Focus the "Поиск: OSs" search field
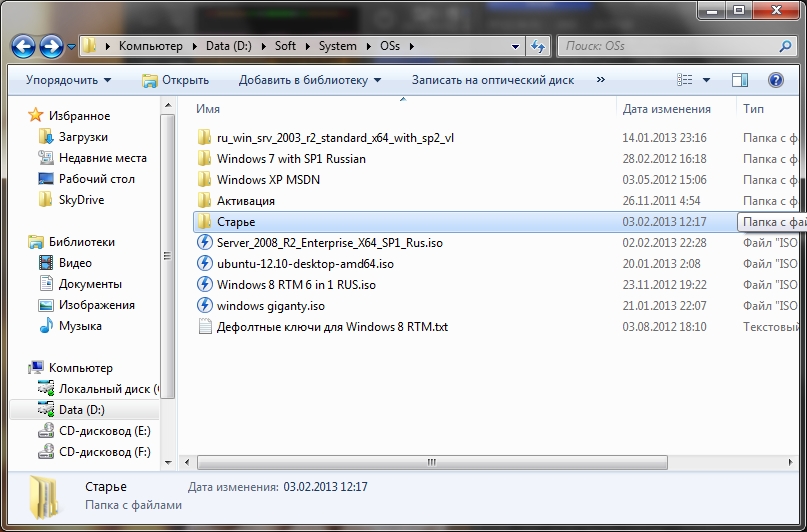This screenshot has width=807, height=532. click(677, 46)
